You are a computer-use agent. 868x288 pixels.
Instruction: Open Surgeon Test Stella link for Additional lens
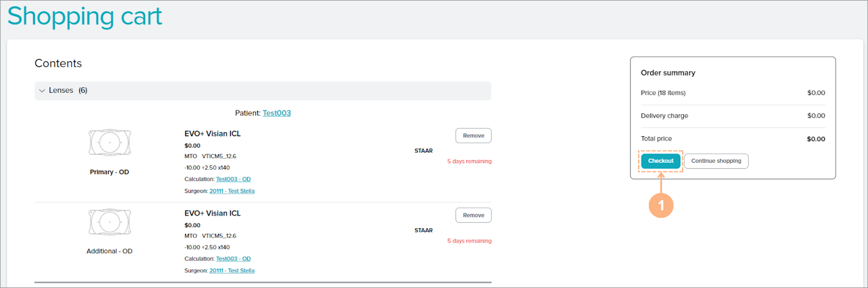[232, 271]
